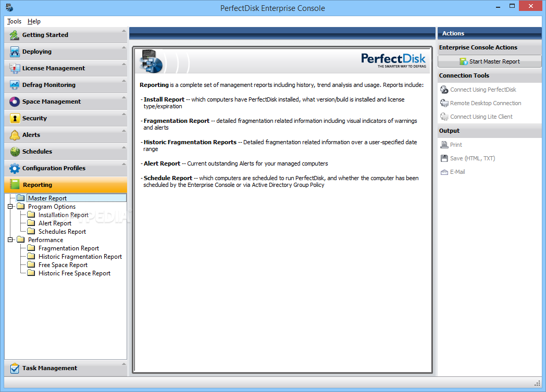Click the Connect Using PerfectDisk icon
This screenshot has height=392, width=546.
[444, 90]
